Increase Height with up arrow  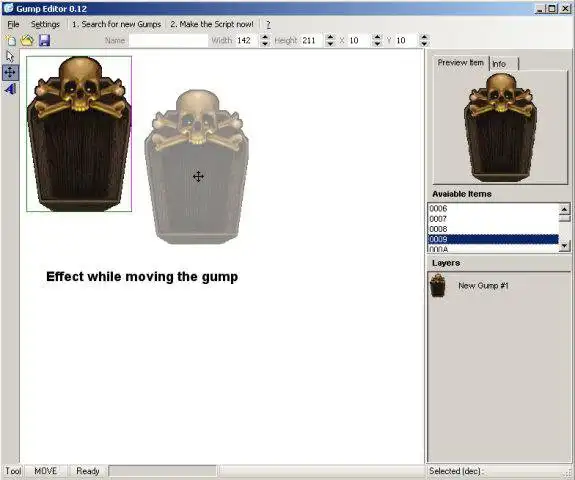click(330, 37)
